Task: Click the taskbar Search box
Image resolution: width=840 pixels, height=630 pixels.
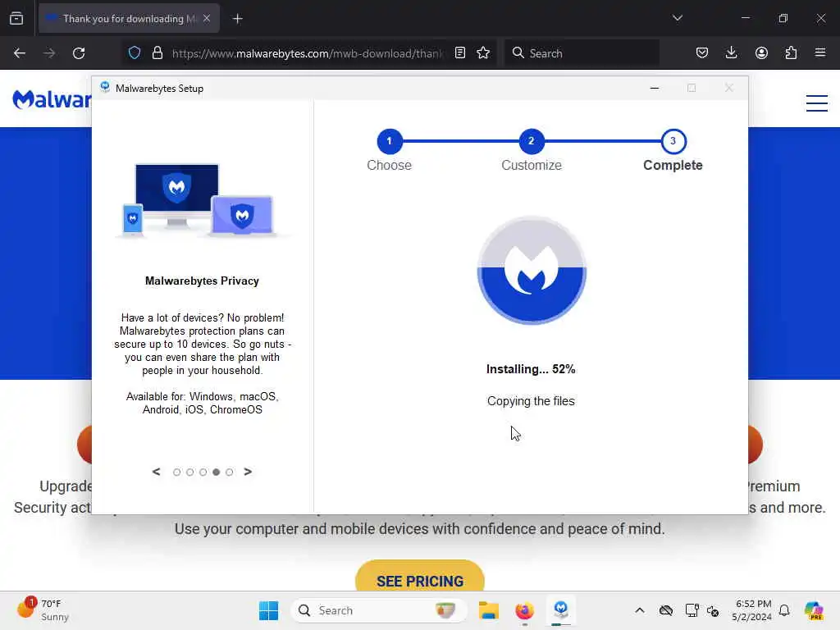Action: coord(378,610)
